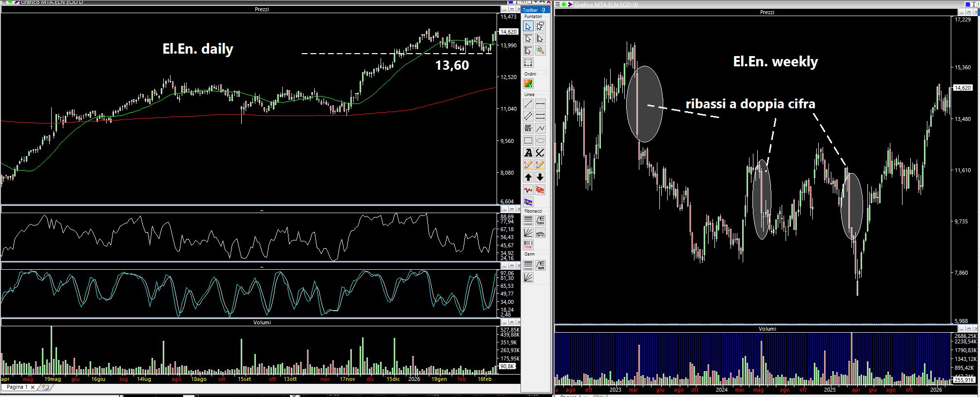
Task: Click the daily Volumi panel header
Action: [262, 322]
